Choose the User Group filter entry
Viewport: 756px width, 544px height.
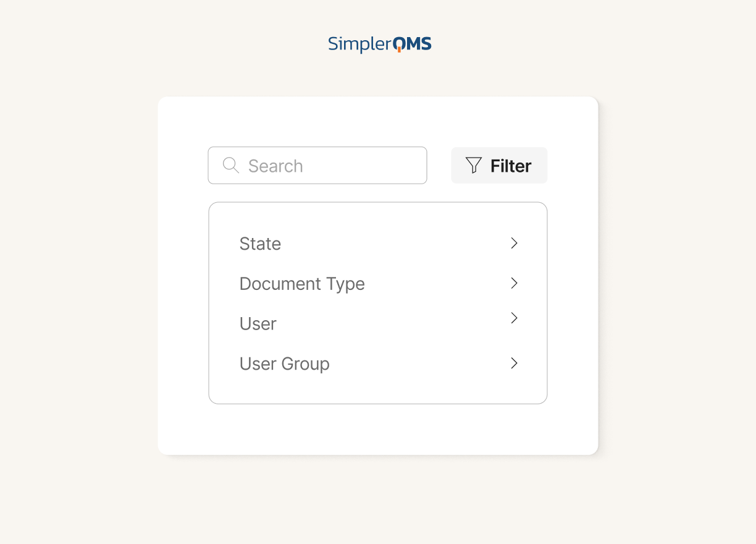pyautogui.click(x=378, y=363)
